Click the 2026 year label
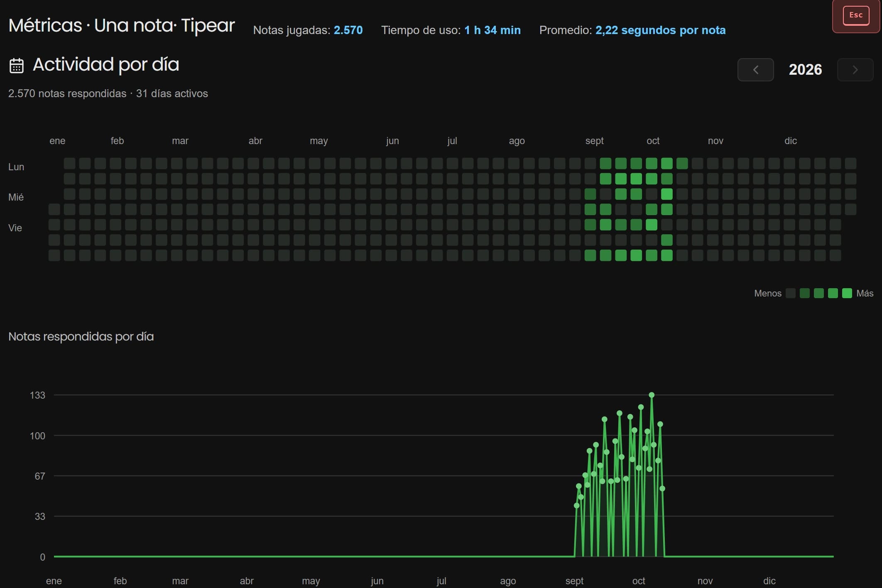Screen dimensions: 882x588 805,69
